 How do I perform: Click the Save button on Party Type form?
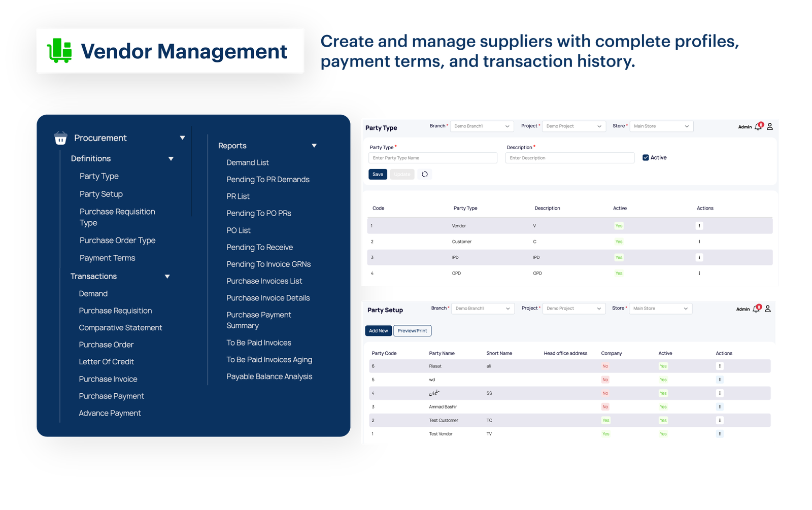tap(378, 174)
